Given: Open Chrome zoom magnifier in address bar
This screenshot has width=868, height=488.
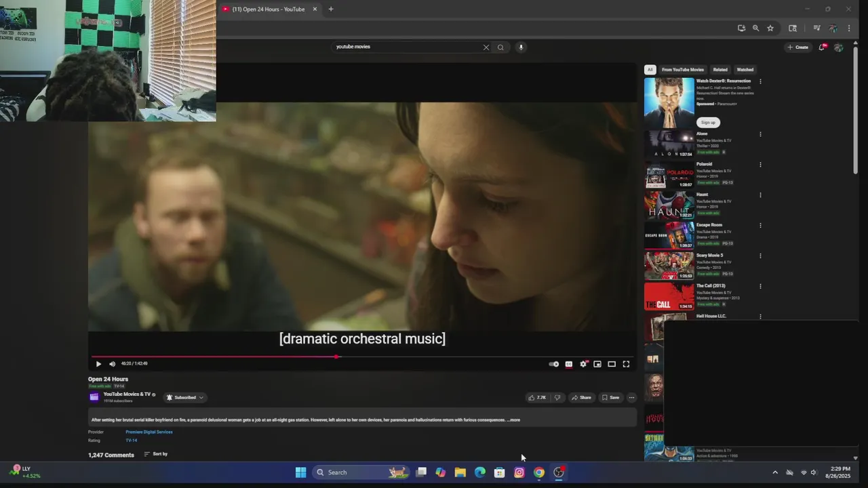Looking at the screenshot, I should click(755, 28).
